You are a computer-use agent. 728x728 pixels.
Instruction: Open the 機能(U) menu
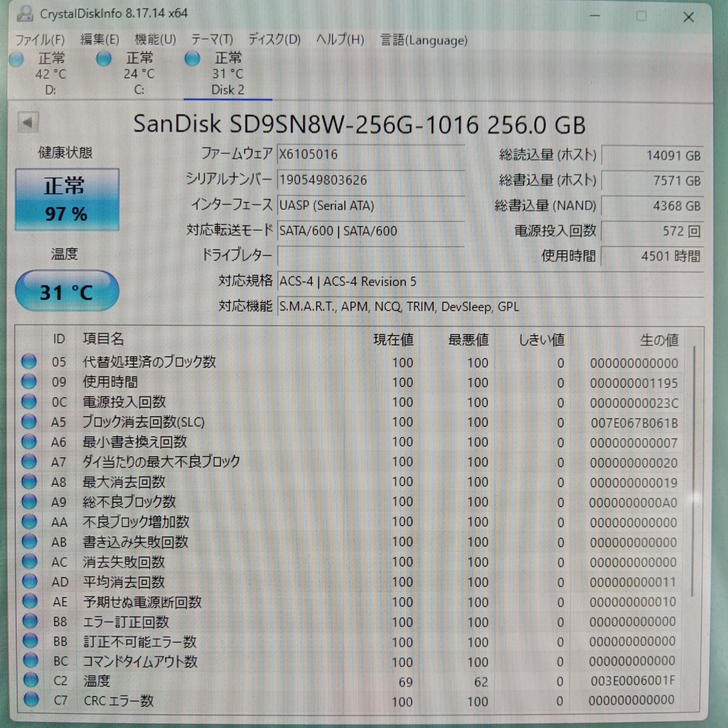click(155, 40)
